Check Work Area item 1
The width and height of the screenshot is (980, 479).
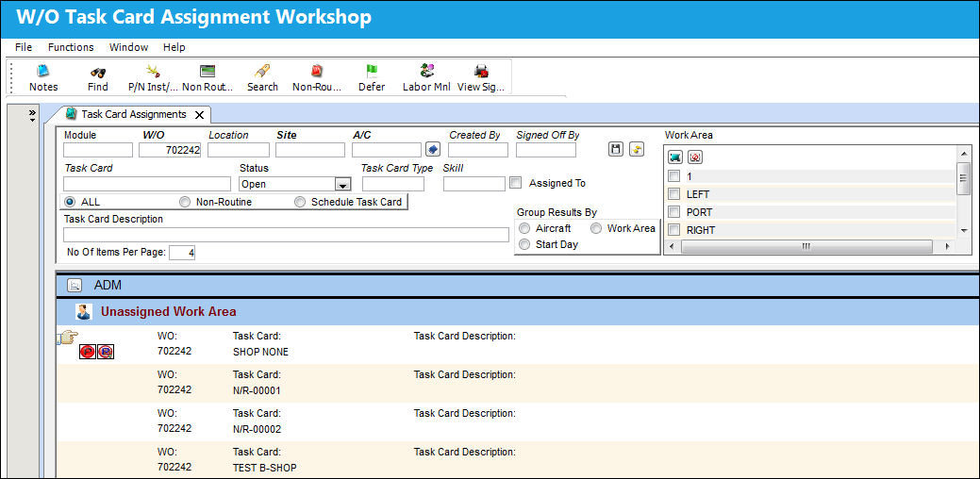coord(673,176)
